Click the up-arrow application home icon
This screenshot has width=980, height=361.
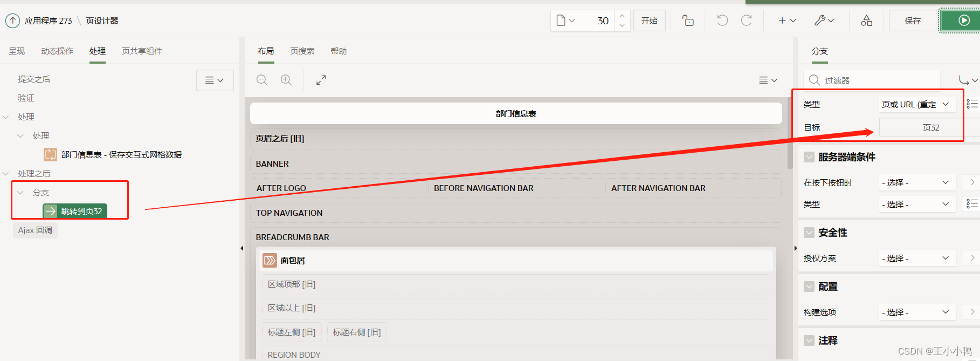[x=12, y=21]
